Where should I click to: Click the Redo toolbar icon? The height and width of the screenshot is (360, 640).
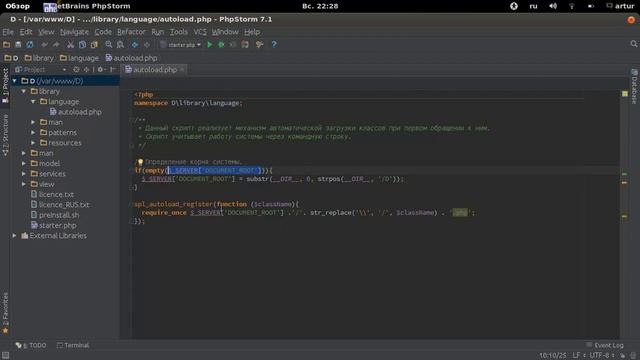(x=56, y=45)
